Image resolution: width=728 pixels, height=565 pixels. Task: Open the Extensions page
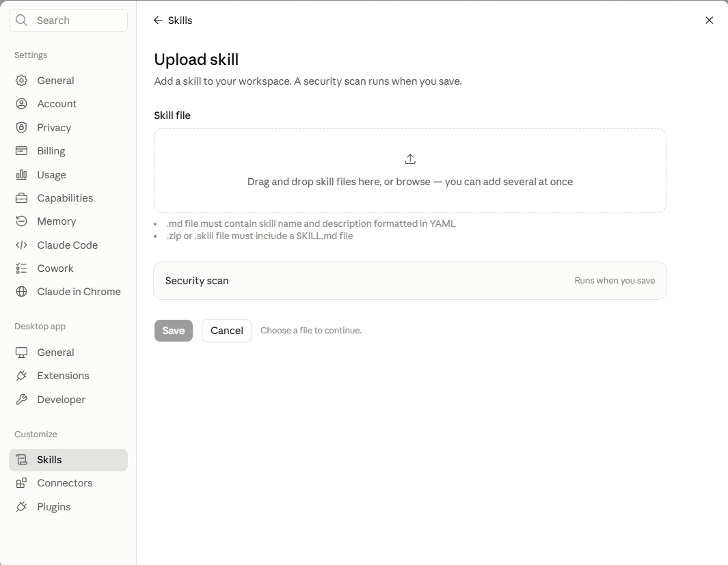point(68,376)
